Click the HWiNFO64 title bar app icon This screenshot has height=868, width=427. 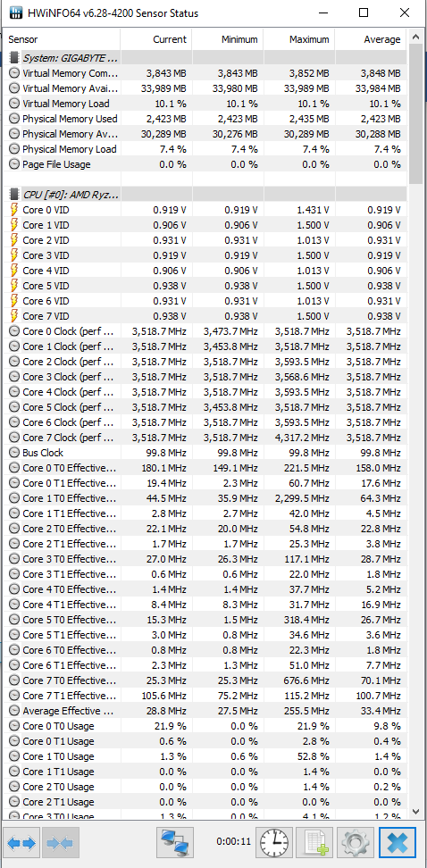tap(15, 13)
